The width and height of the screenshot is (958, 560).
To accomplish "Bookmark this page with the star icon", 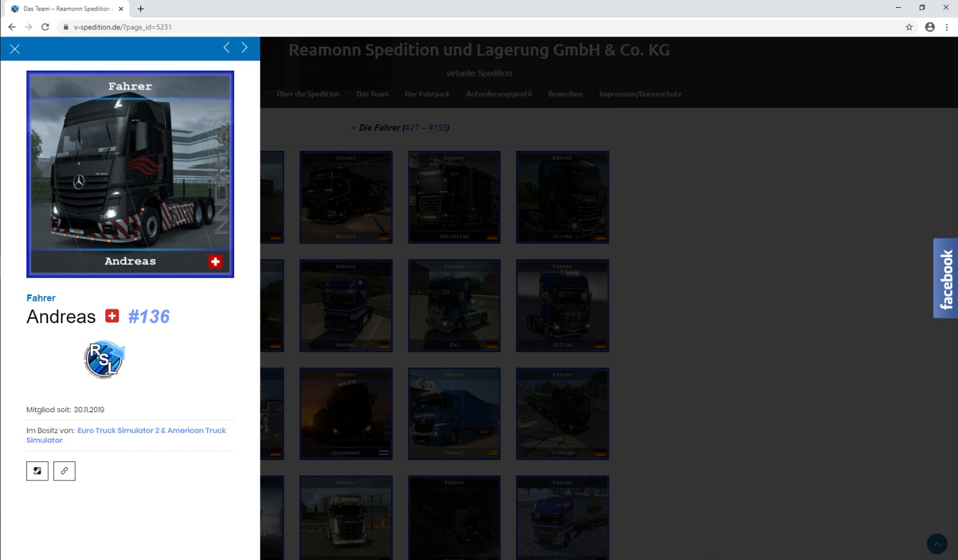I will 909,27.
